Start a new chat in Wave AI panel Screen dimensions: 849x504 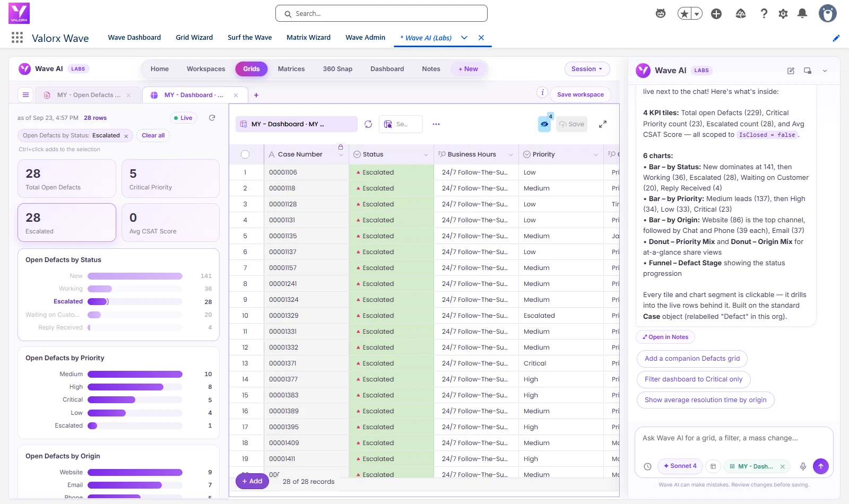coord(791,71)
